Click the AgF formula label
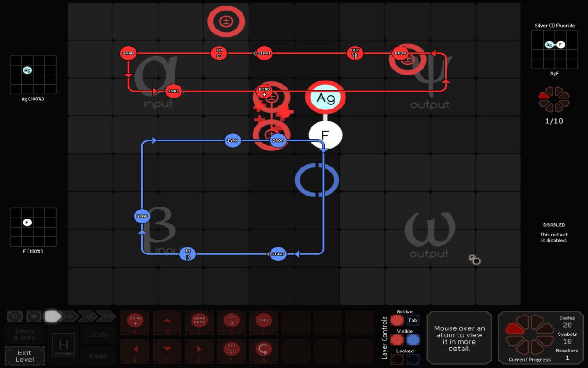Viewport: 588px width, 368px height. 554,74
